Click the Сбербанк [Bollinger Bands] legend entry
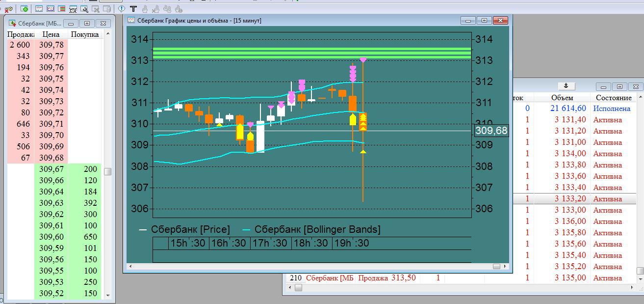The height and width of the screenshot is (304, 644). coord(311,229)
